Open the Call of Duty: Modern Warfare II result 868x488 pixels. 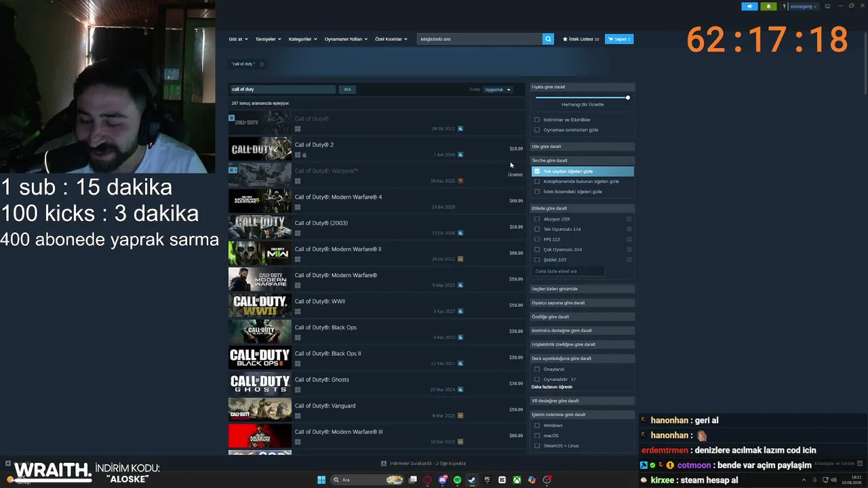click(x=377, y=253)
